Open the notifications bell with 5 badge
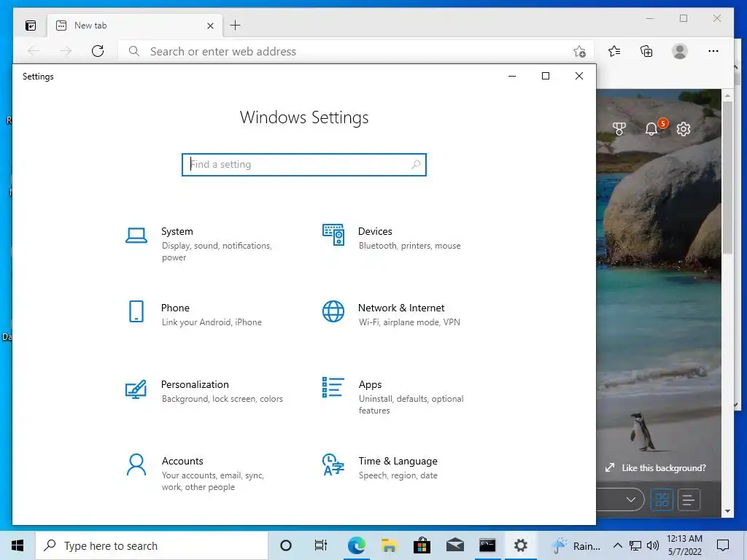The width and height of the screenshot is (747, 560). coord(651,128)
